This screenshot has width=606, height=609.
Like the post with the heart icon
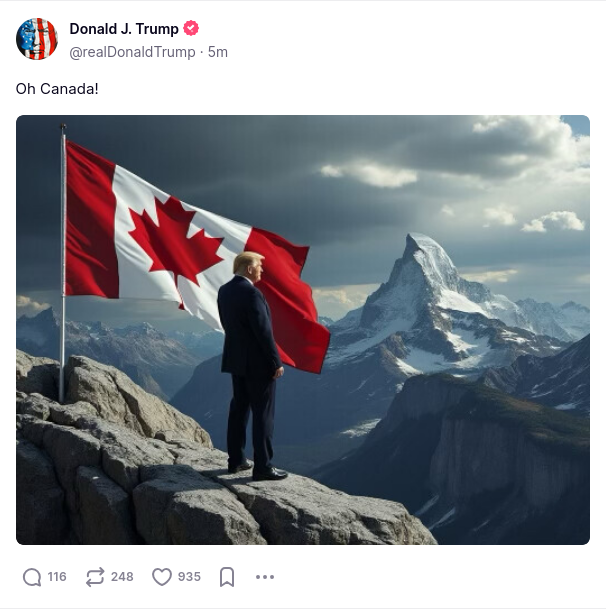(x=162, y=577)
